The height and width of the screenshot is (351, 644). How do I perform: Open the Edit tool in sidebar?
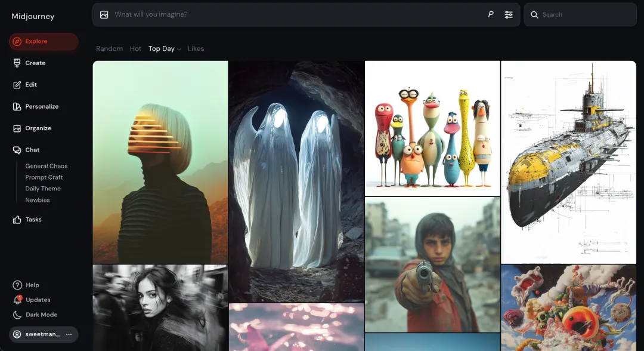tap(31, 85)
